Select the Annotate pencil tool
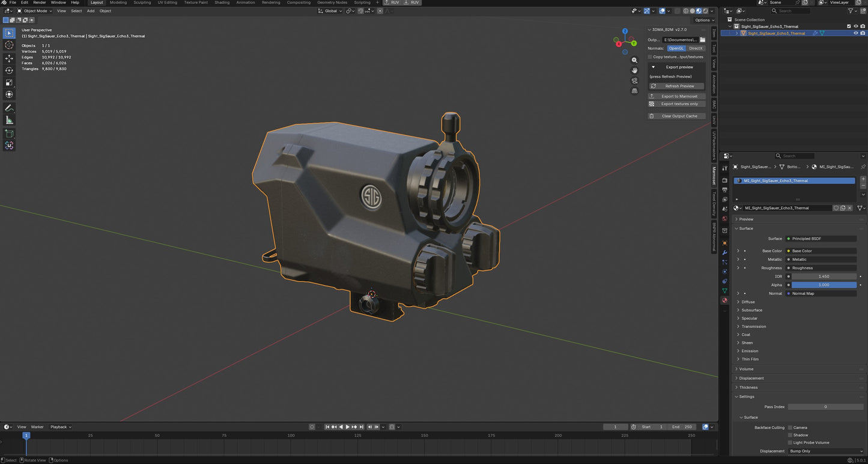 [x=9, y=108]
